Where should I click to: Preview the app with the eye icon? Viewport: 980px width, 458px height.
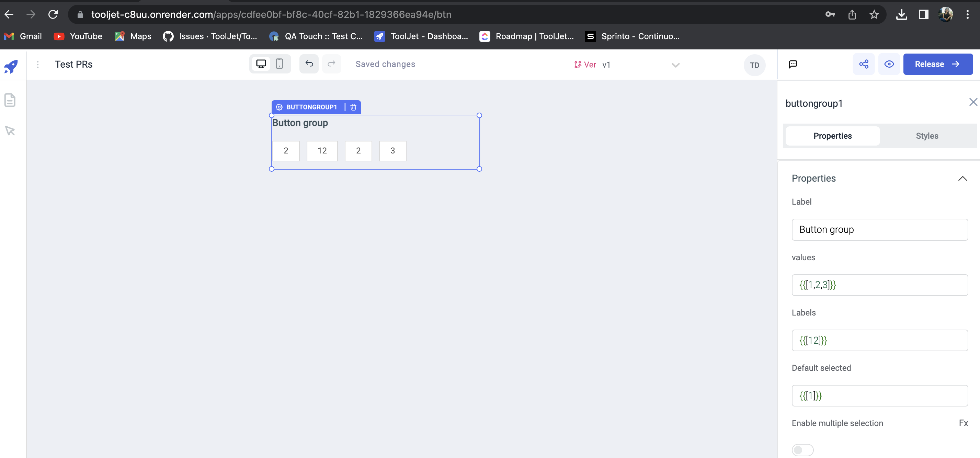(x=889, y=64)
